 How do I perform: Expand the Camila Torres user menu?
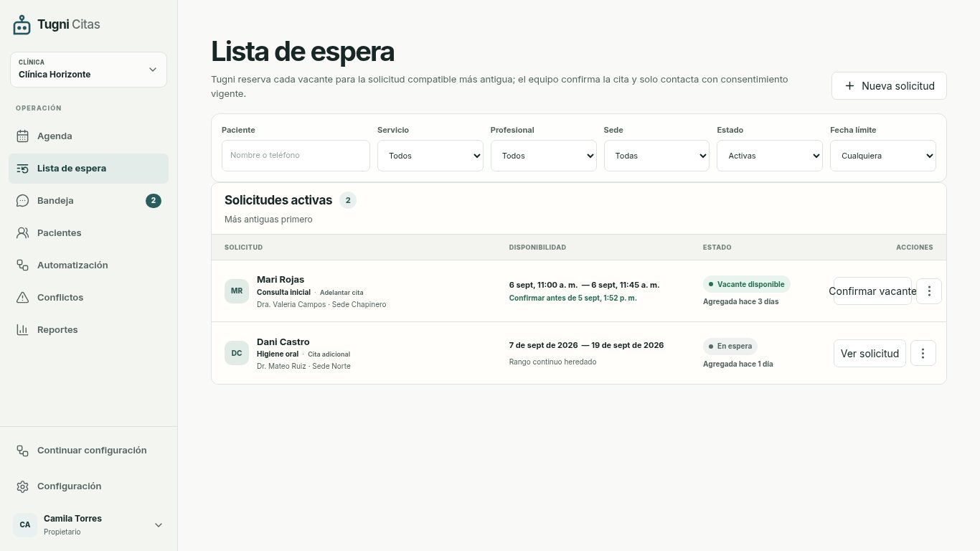click(x=159, y=525)
